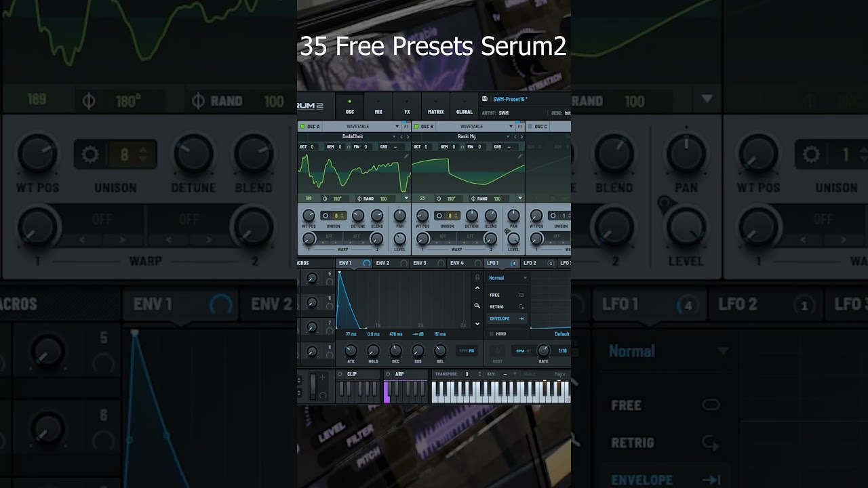The image size is (868, 488).
Task: Click the OSC A phase symbol
Action: pyautogui.click(x=325, y=199)
